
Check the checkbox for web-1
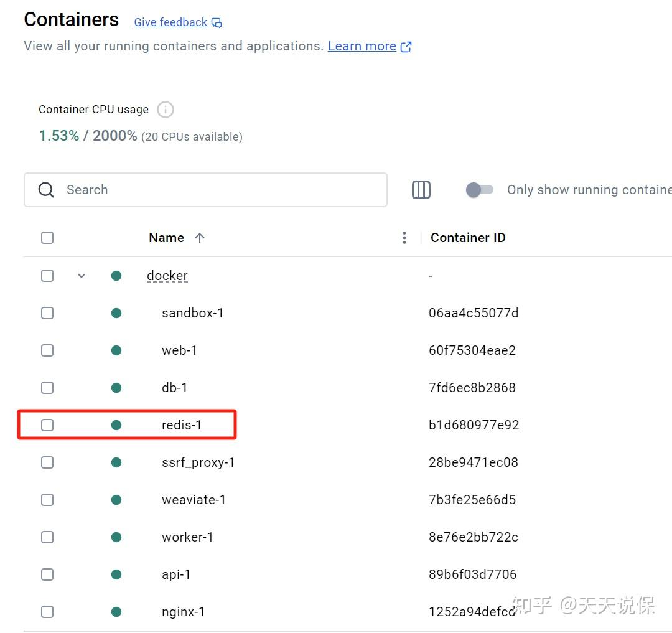[47, 350]
